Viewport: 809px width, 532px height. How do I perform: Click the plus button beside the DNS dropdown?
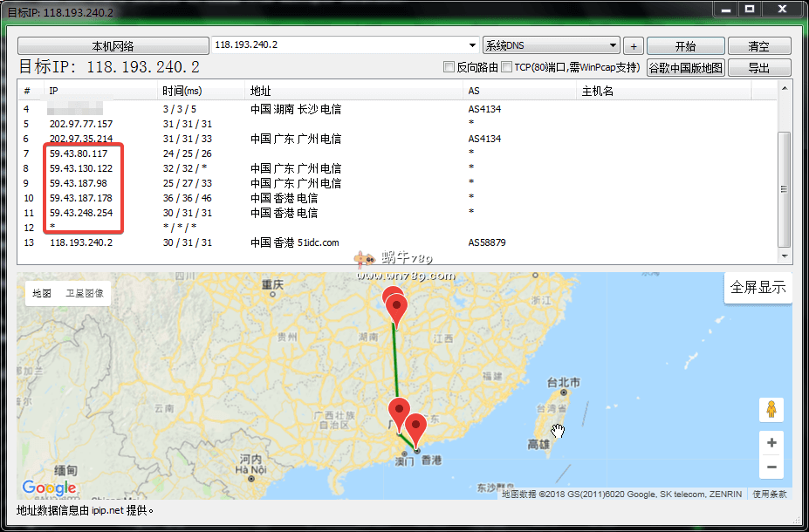pos(634,46)
